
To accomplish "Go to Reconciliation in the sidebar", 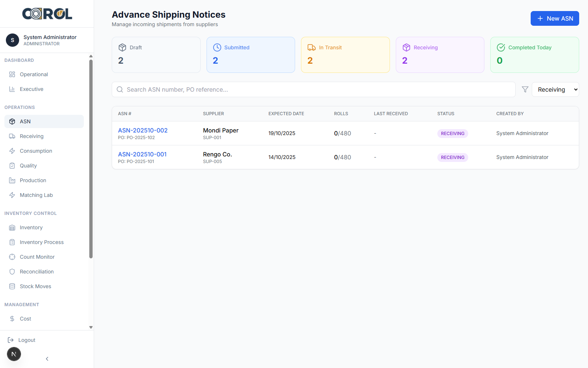I will click(x=36, y=272).
